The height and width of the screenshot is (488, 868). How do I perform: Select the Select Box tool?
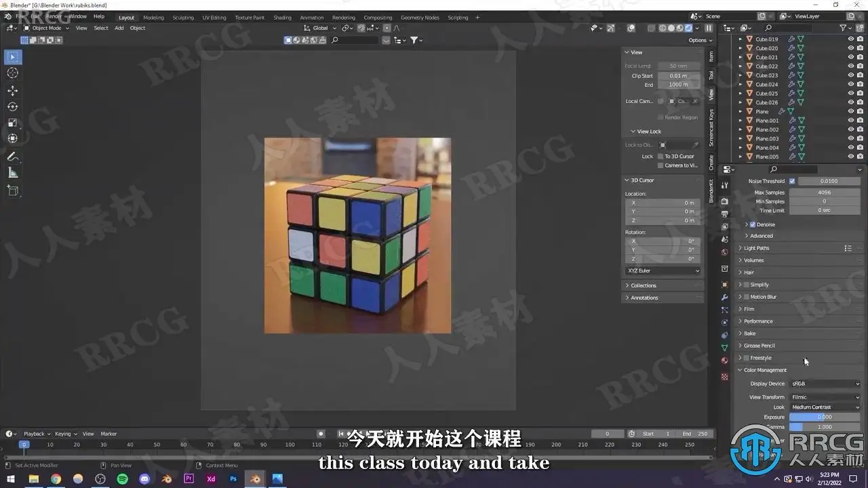pyautogui.click(x=12, y=57)
